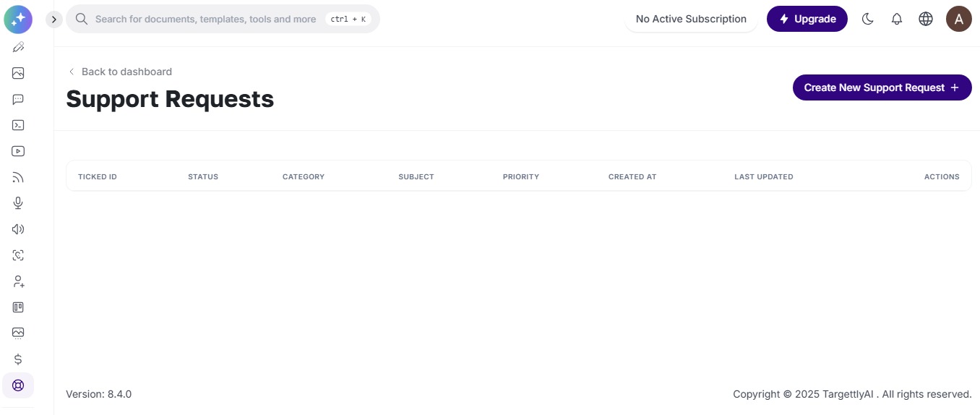Open the RSS feed icon
This screenshot has height=415, width=980.
18,177
